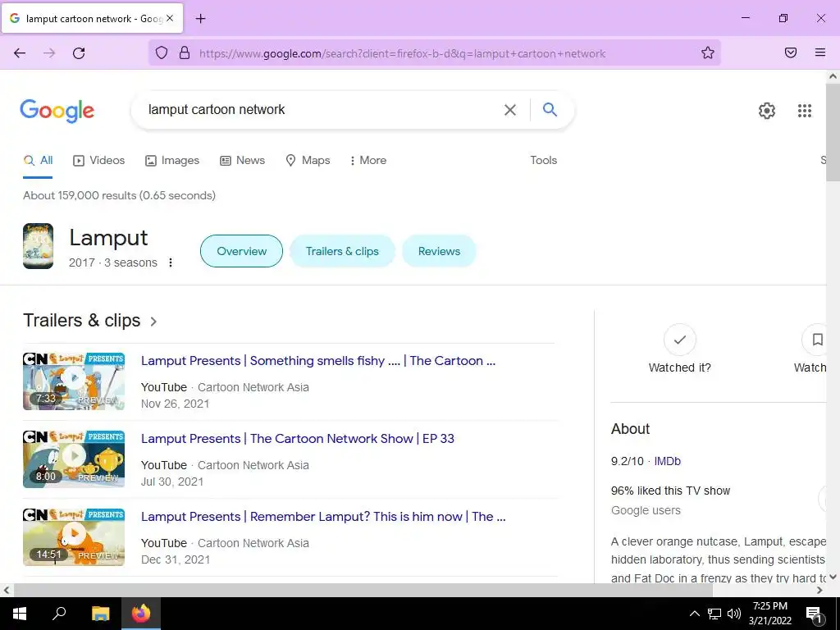Viewport: 840px width, 630px height.
Task: Expand the More search categories
Action: pyautogui.click(x=367, y=160)
